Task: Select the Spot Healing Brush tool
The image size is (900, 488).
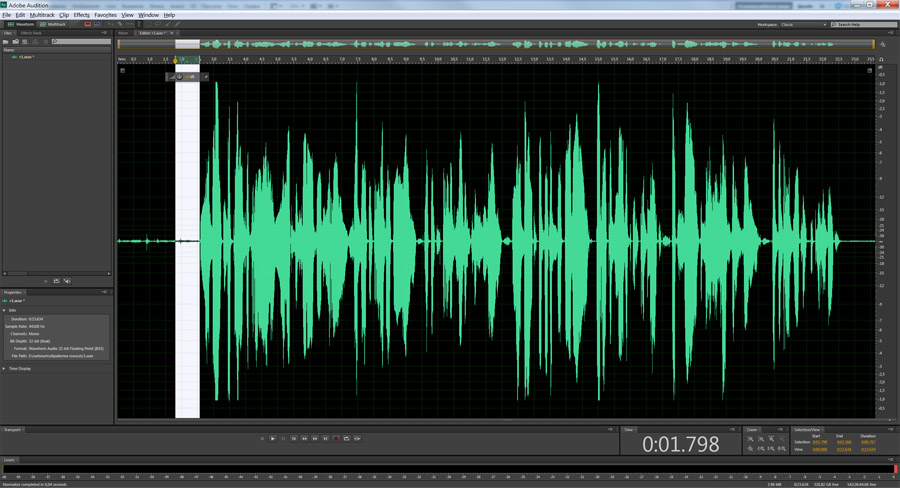Action: [x=177, y=24]
